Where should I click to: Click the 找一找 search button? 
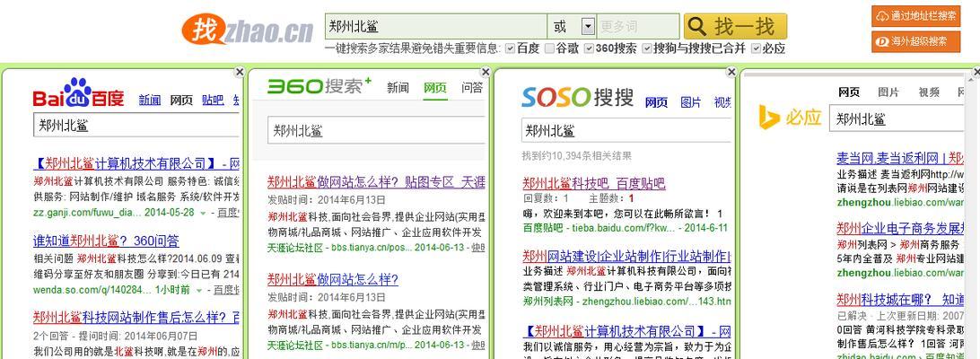tap(735, 26)
